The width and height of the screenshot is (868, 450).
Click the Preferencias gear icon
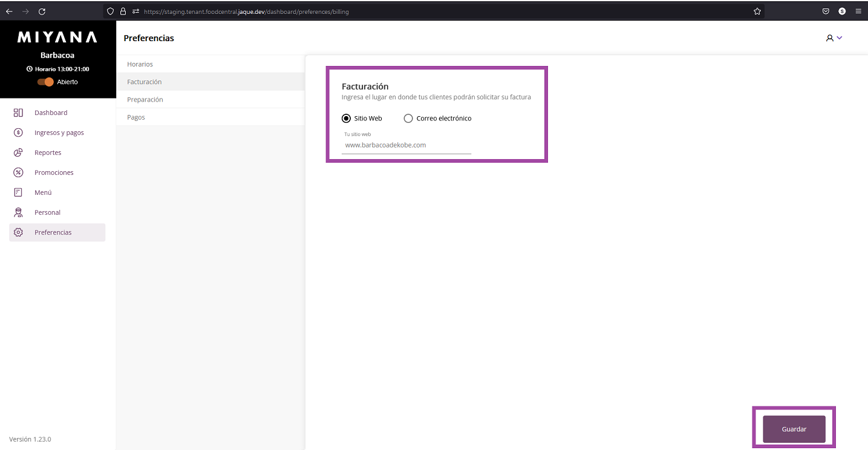click(x=18, y=232)
